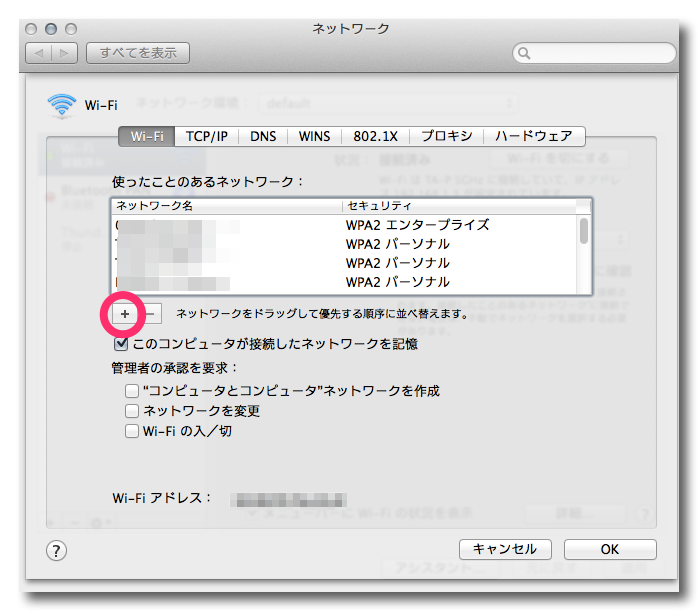698x611 pixels.
Task: Open the DNS tab
Action: click(263, 136)
